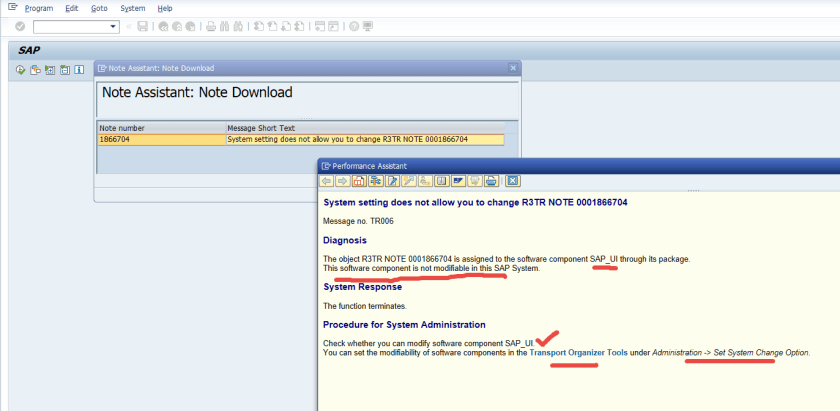Click the green Back icon in main toolbar
Image resolution: width=840 pixels, height=411 pixels.
pyautogui.click(x=163, y=26)
